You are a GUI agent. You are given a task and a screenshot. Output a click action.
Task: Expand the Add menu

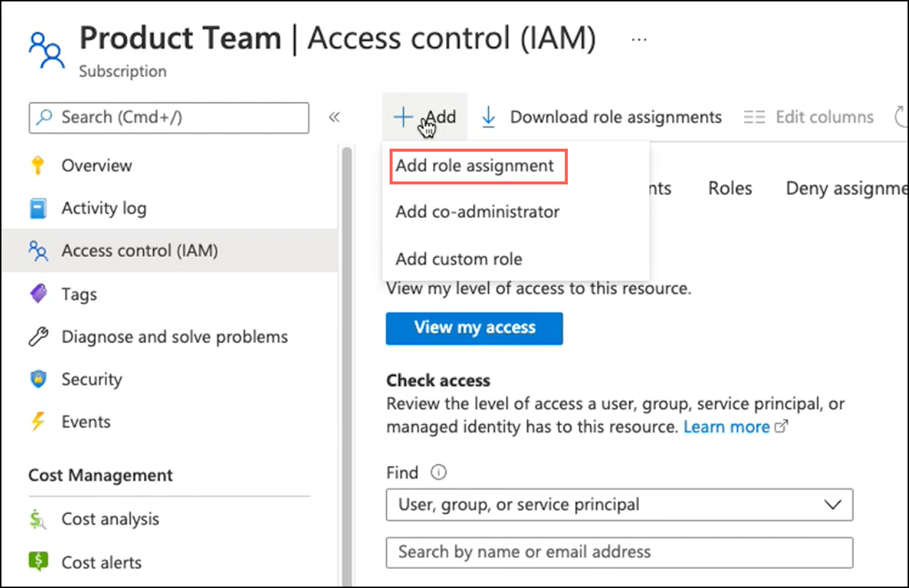tap(426, 117)
